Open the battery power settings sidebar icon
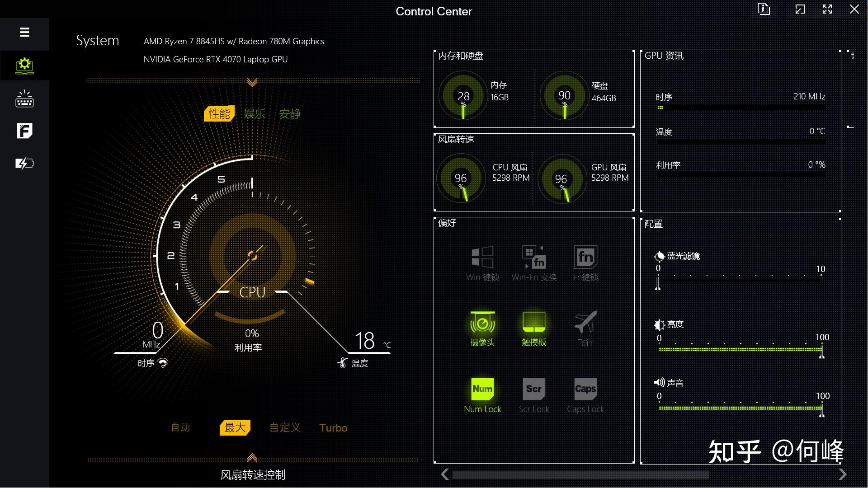 coord(24,163)
